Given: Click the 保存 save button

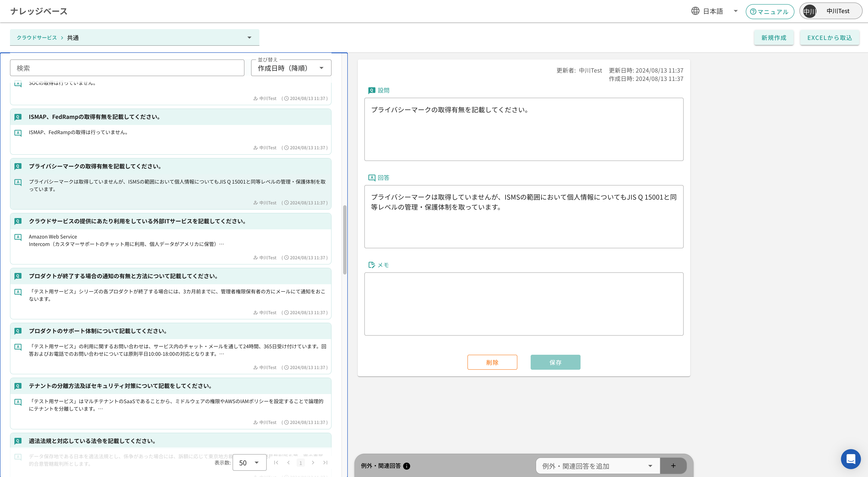Looking at the screenshot, I should [555, 362].
